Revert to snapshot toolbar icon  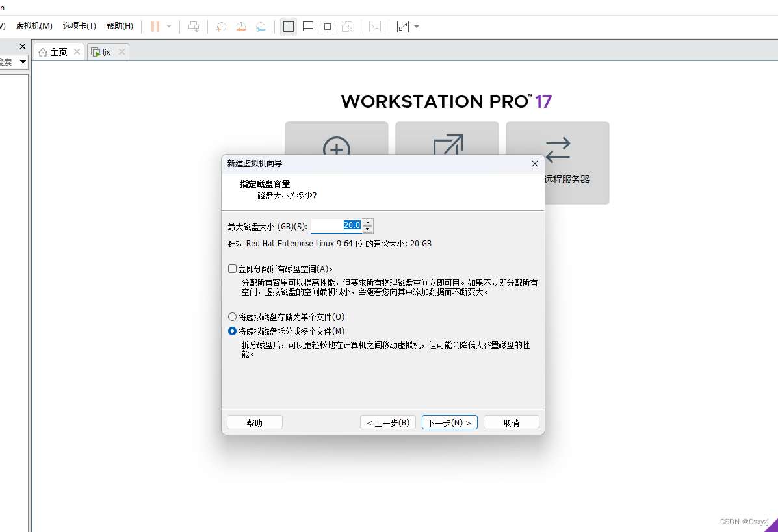point(241,27)
